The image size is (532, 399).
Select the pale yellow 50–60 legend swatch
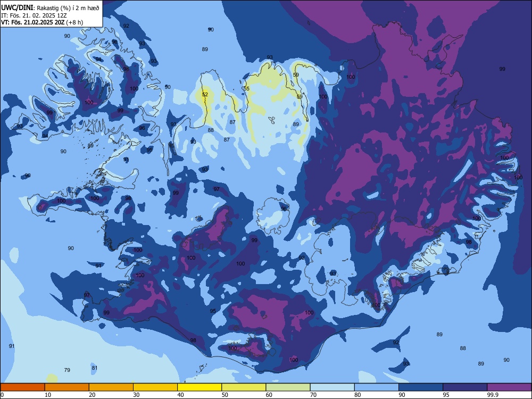244,387
